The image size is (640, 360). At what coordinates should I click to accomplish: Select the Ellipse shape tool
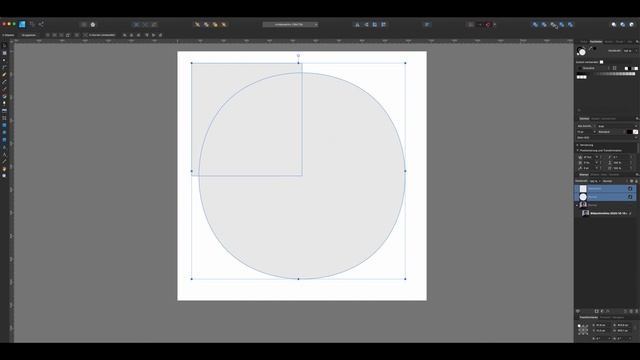pos(4,132)
